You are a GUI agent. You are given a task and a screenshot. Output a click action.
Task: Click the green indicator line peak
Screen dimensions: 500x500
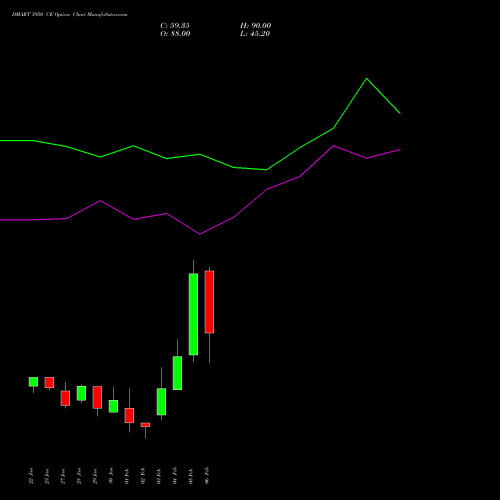pos(367,79)
